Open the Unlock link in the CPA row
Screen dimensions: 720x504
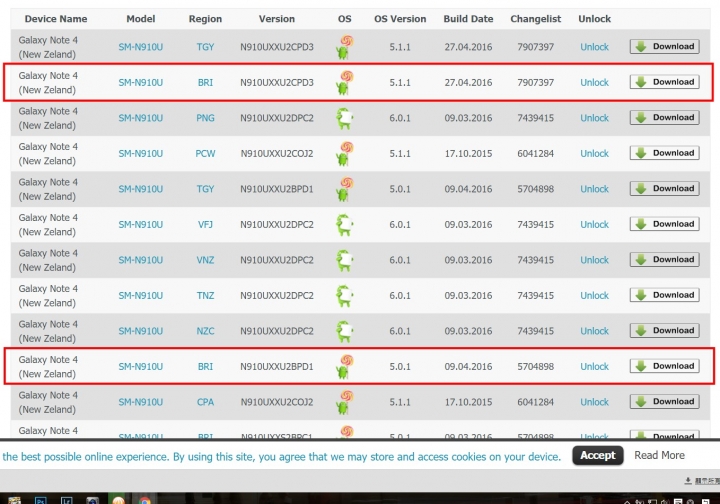click(594, 402)
